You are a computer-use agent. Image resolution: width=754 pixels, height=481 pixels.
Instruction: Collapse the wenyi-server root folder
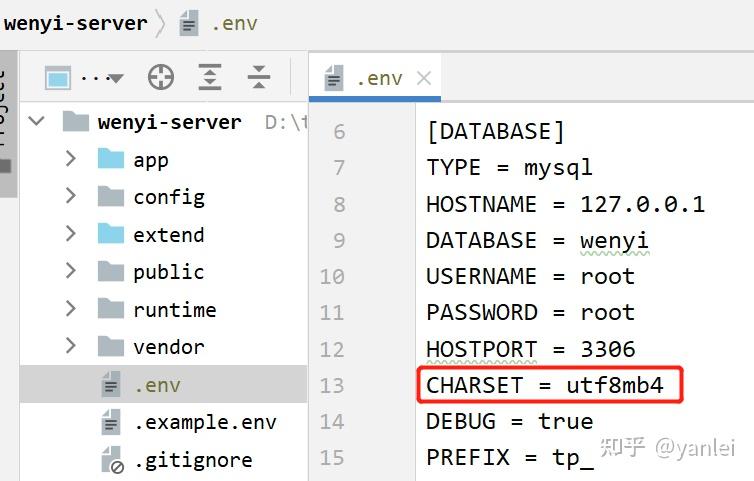37,122
